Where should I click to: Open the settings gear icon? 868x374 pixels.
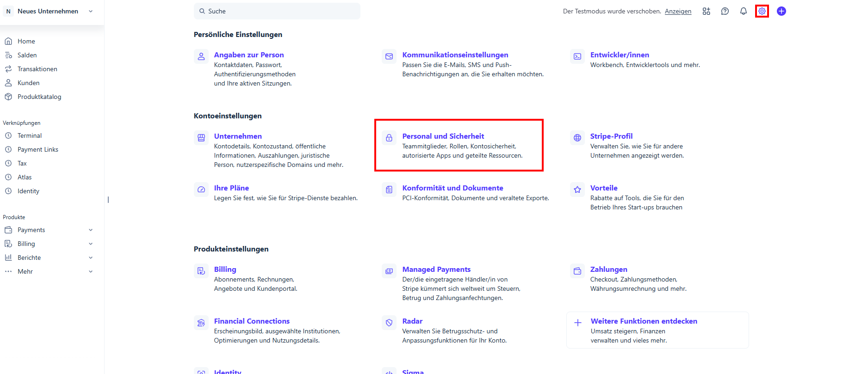tap(762, 11)
